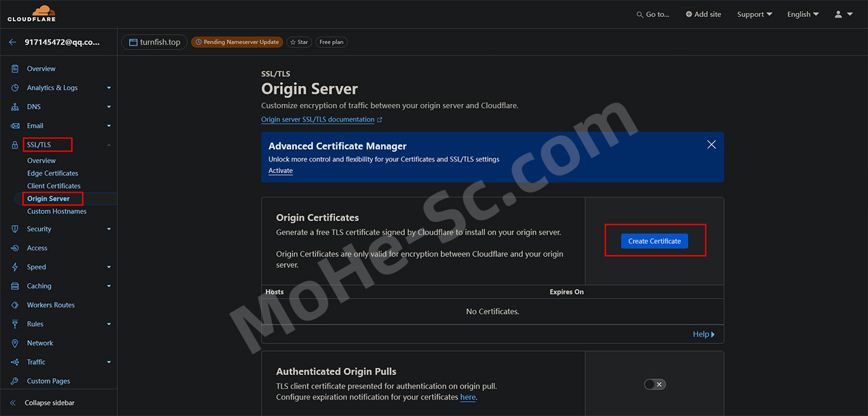Click the back arrow beside the account email
Screen dimensions: 868x416
tap(12, 42)
